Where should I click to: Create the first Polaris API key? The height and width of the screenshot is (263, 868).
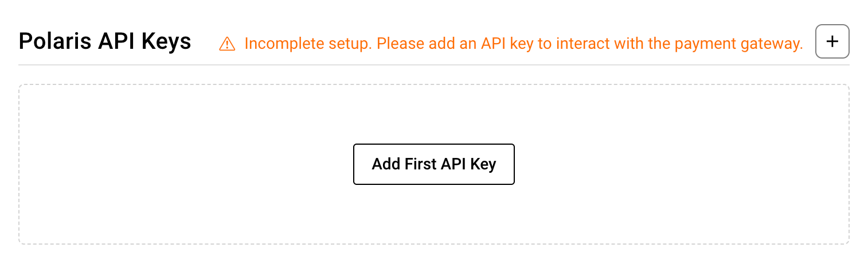434,164
